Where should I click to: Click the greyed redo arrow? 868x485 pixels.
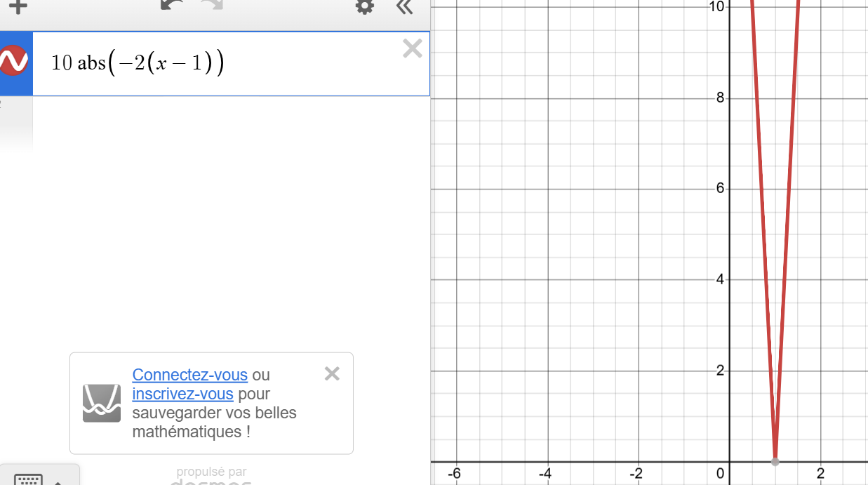[x=211, y=6]
